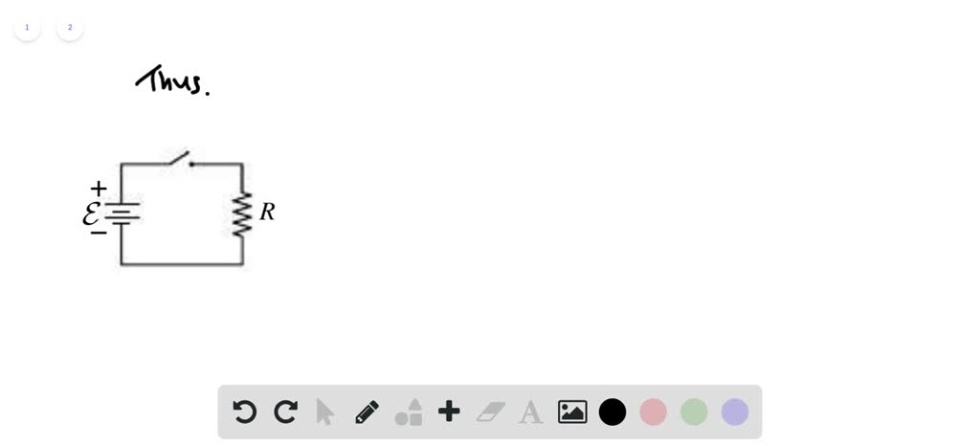Choose the purple color swatch
Image resolution: width=980 pixels, height=446 pixels.
coord(735,413)
